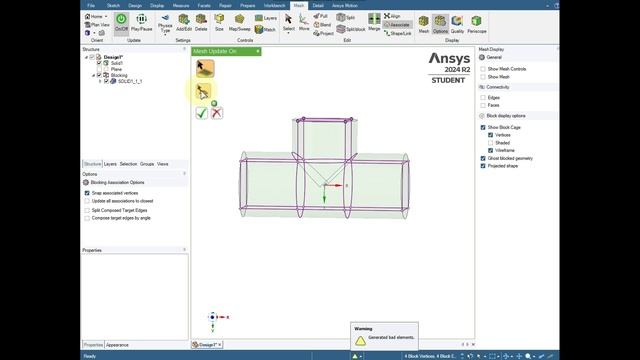The image size is (640, 360).
Task: Open the Physics Type tool
Action: (x=165, y=24)
